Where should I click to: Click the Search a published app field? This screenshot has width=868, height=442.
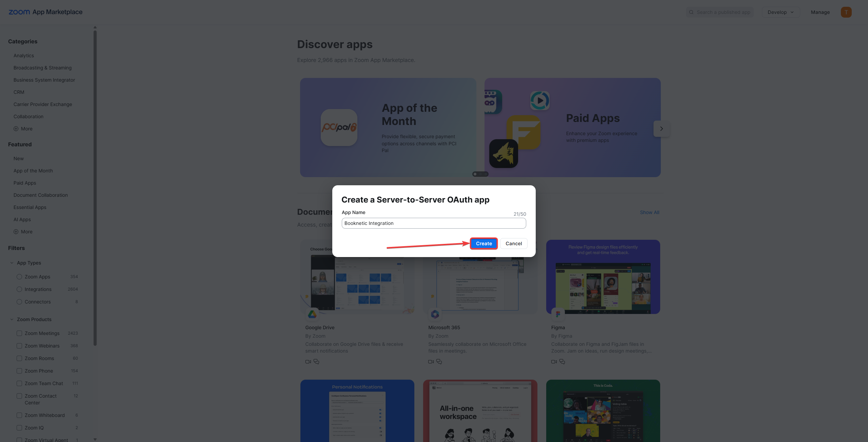coord(720,12)
